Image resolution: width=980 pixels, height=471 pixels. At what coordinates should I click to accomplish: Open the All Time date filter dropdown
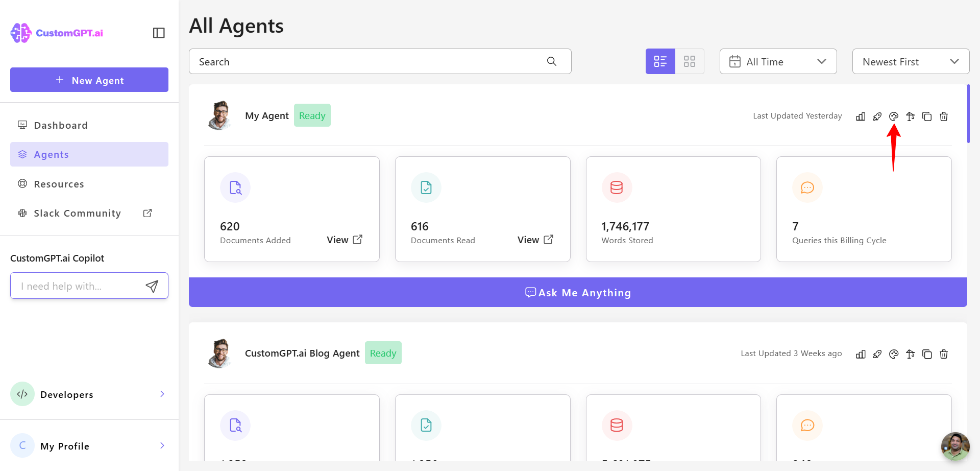click(x=778, y=61)
